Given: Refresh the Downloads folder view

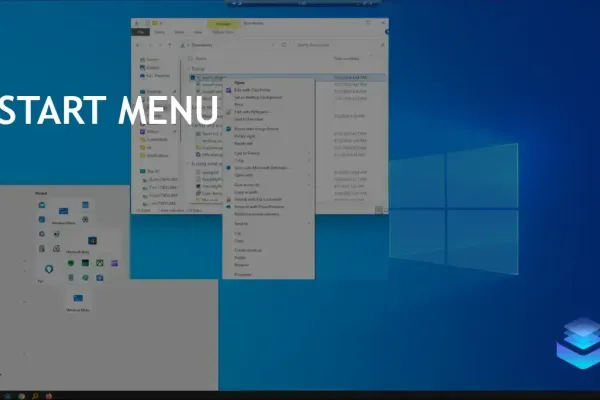Looking at the screenshot, I should click(x=284, y=45).
